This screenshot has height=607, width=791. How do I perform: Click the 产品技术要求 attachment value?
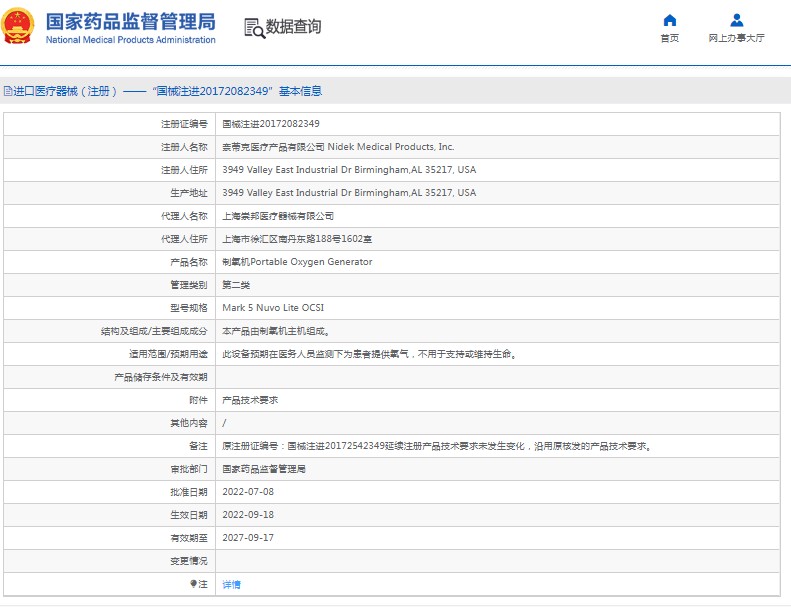pyautogui.click(x=249, y=400)
